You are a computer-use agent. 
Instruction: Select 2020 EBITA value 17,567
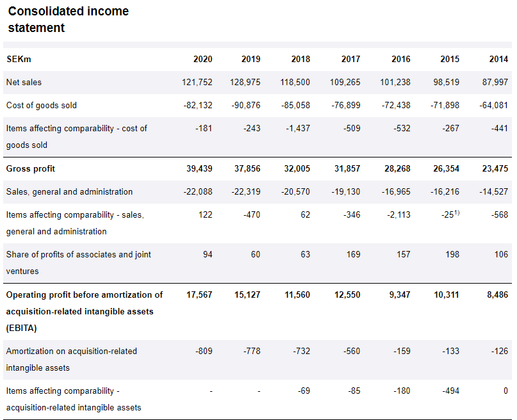[x=199, y=295]
